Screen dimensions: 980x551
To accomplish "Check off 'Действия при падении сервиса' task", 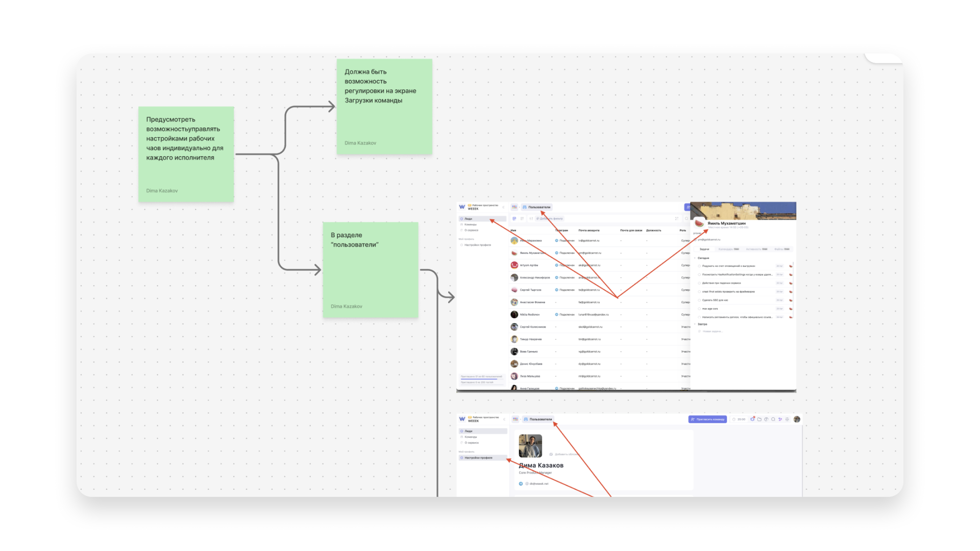I will tap(699, 283).
